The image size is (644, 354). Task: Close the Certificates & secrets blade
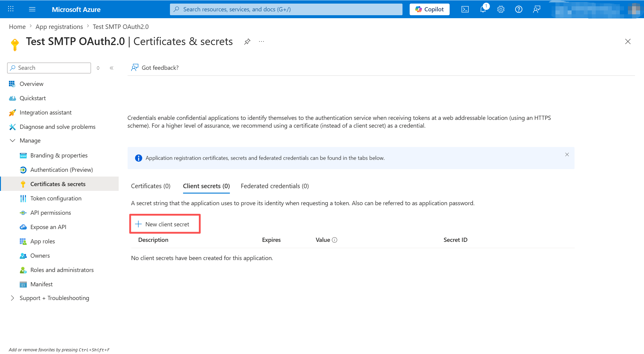pyautogui.click(x=628, y=41)
